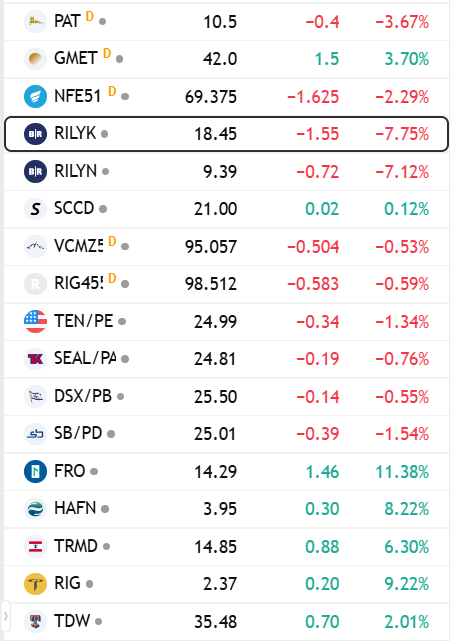Click the FRO blue logo icon
The width and height of the screenshot is (450, 641).
pos(35,471)
